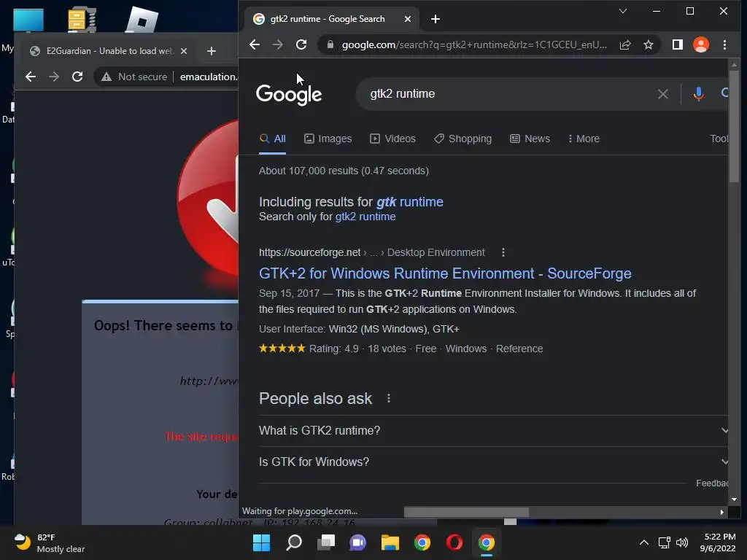
Task: Click in the gtk2 runtime search field
Action: (x=510, y=94)
